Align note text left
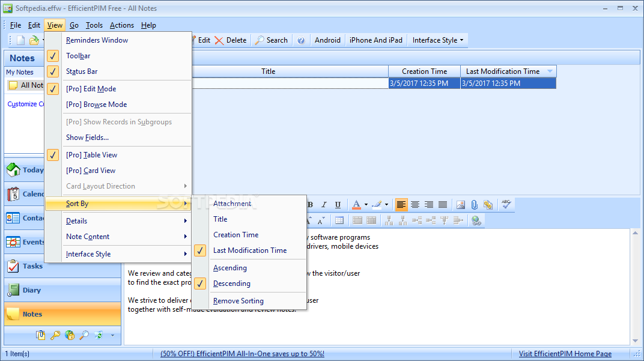Screen dimensions: 644x361 click(x=401, y=204)
